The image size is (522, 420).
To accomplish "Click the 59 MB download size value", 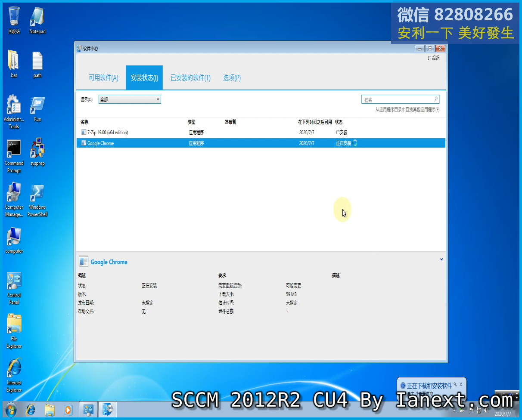I will click(291, 294).
